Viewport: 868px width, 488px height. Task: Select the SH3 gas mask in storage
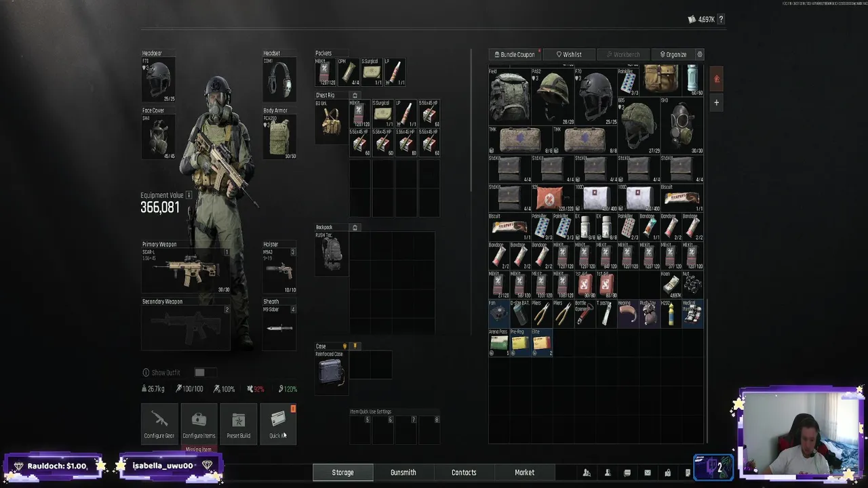(682, 125)
